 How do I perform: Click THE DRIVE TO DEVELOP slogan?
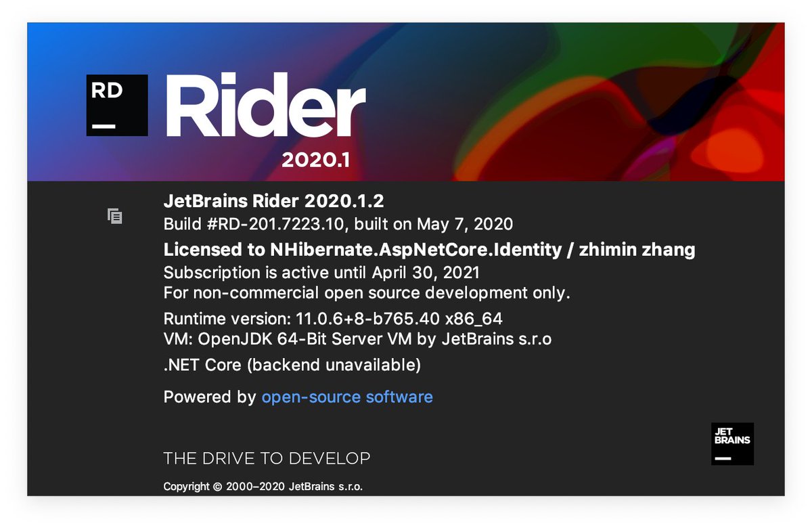click(267, 458)
